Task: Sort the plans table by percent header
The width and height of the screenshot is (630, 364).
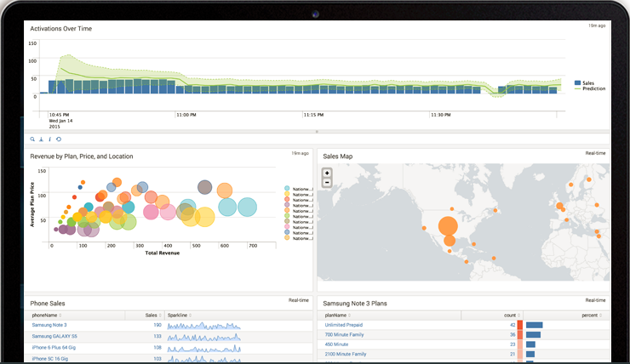Action: click(x=589, y=315)
